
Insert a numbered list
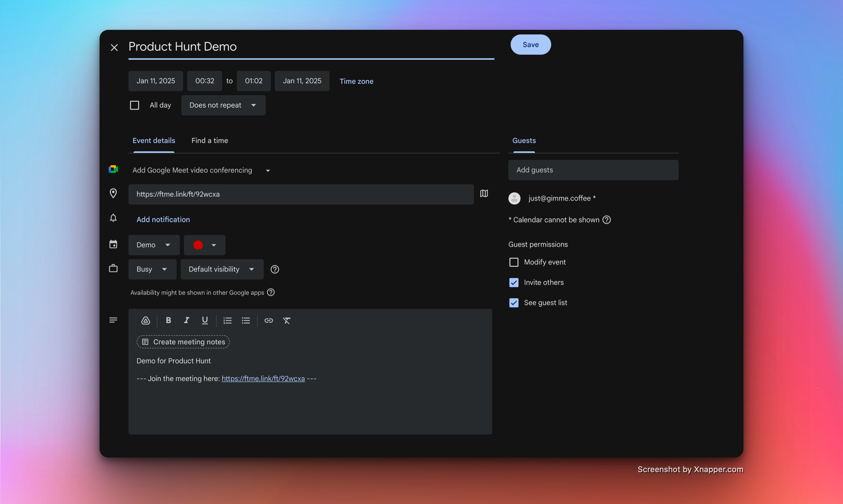coord(227,320)
